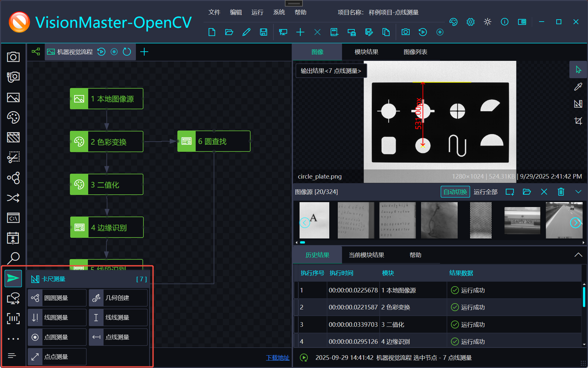
Task: Select the 3 二值化 flow node
Action: coord(106,184)
